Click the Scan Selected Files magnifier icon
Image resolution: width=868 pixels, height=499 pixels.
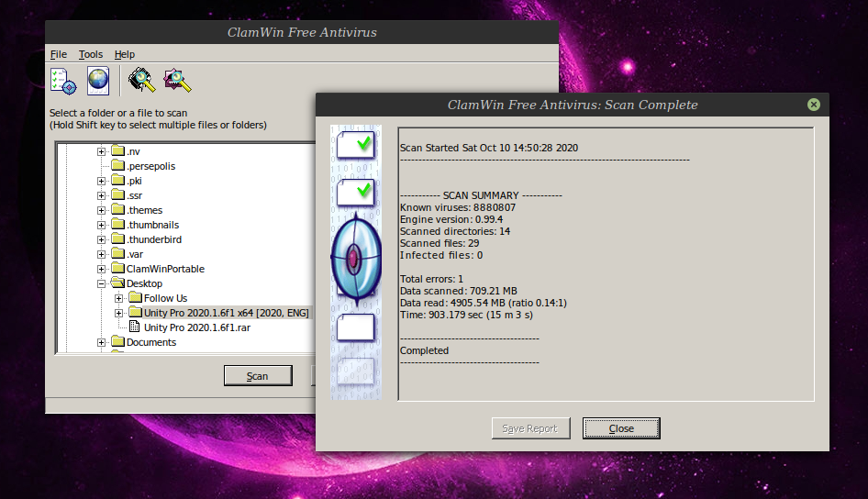click(177, 80)
